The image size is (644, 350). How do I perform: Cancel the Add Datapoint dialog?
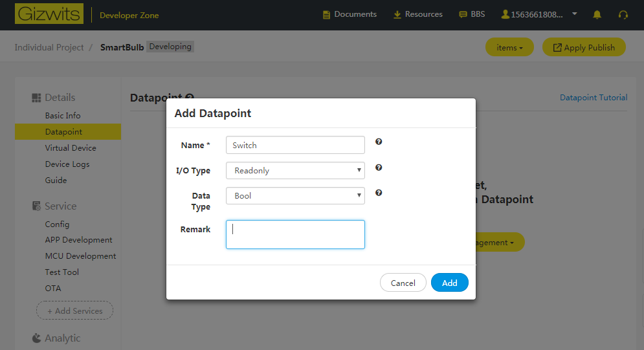[403, 283]
